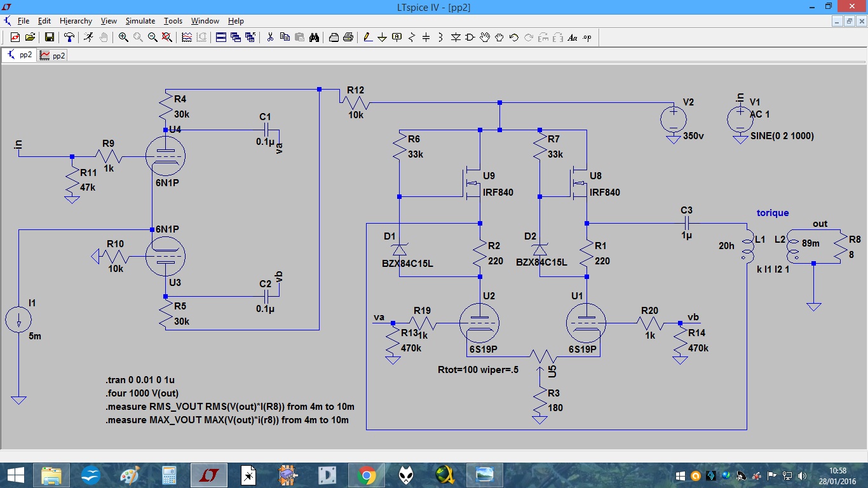The width and height of the screenshot is (868, 488).
Task: Select the Draw Wire pencil tool
Action: (x=368, y=37)
